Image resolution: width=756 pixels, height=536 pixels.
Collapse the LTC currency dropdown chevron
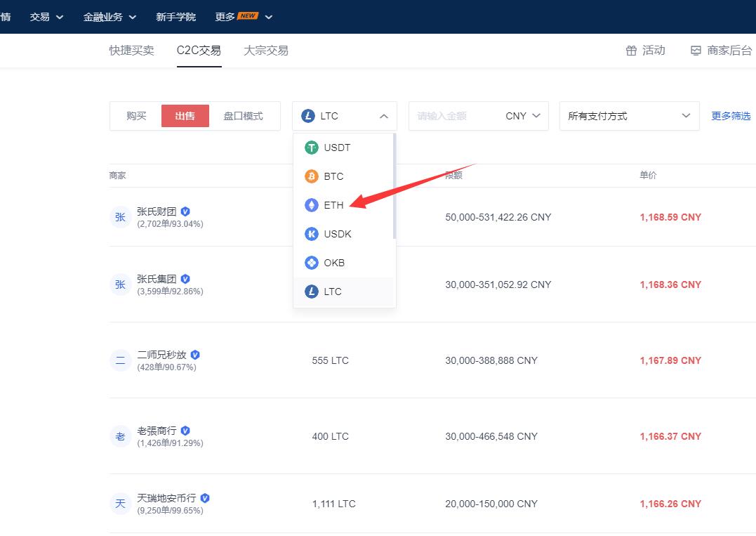point(384,116)
